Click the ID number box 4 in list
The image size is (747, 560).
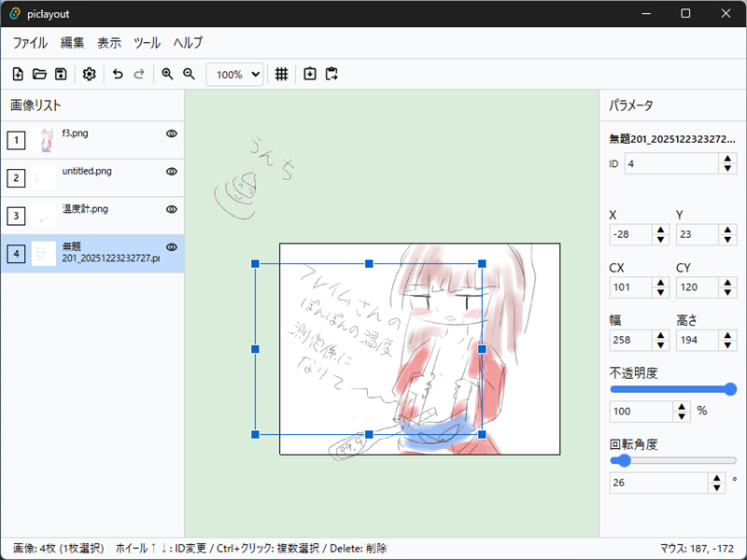click(16, 254)
